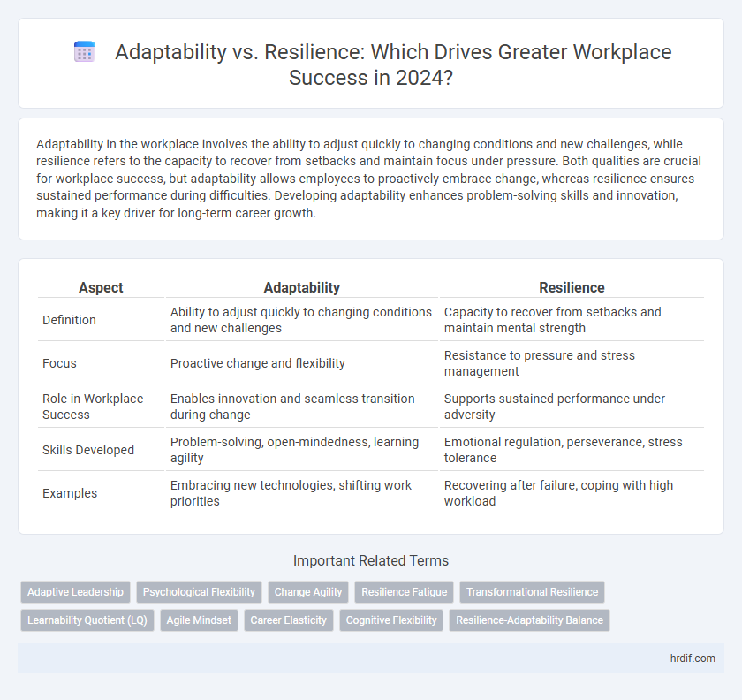Click 'Proactive change and flexibility' cell
This screenshot has height=700, width=742.
301,363
